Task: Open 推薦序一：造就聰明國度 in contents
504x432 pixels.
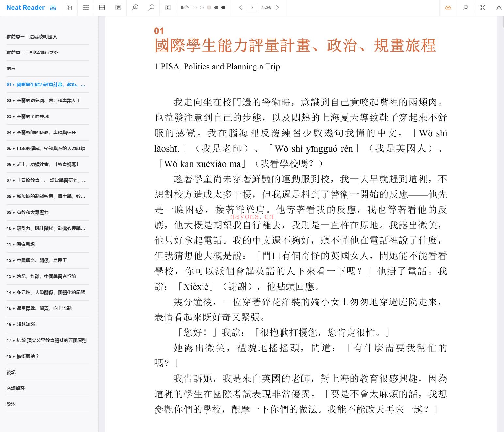Action: tap(32, 37)
